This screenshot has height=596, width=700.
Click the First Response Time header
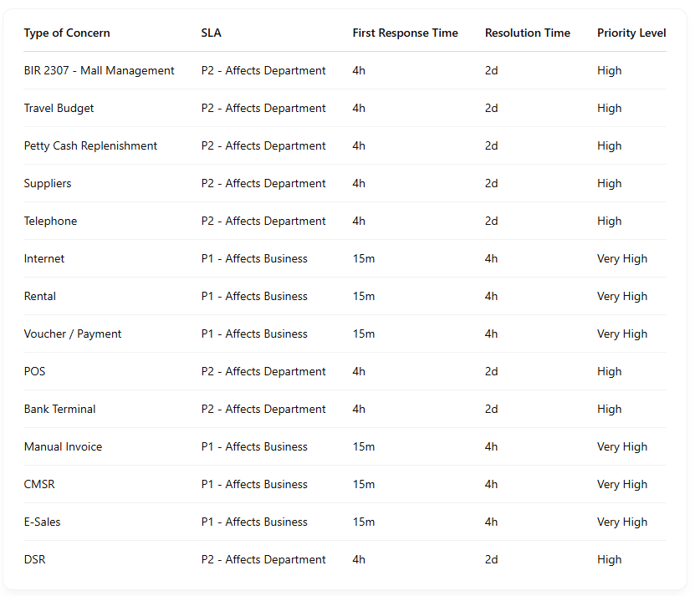point(405,33)
